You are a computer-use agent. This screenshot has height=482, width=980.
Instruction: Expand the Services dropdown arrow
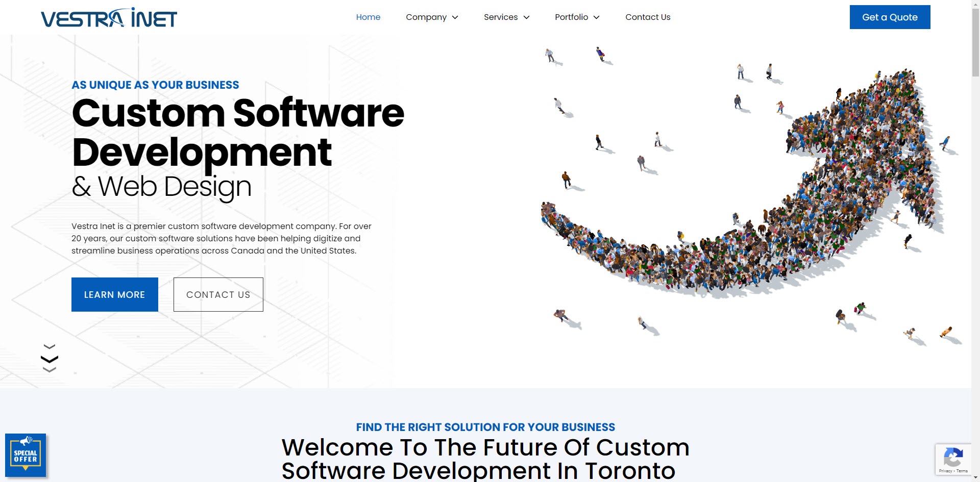(x=527, y=17)
